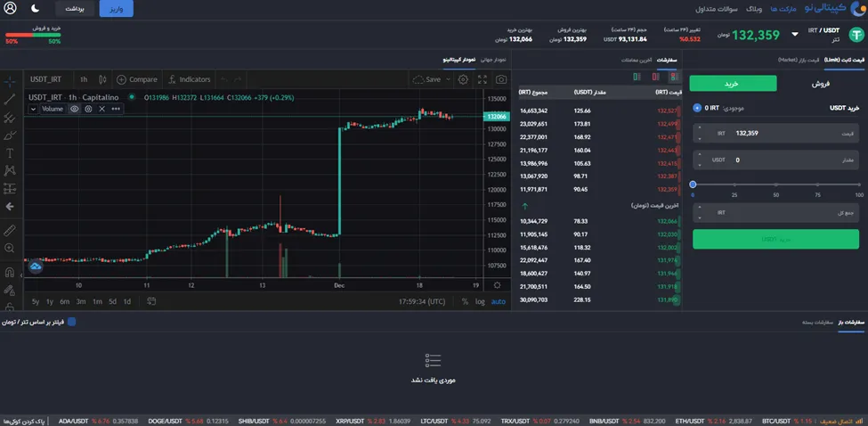Screen dimensions: 868x426
Task: Click the amount percentage slider handle
Action: click(x=693, y=184)
